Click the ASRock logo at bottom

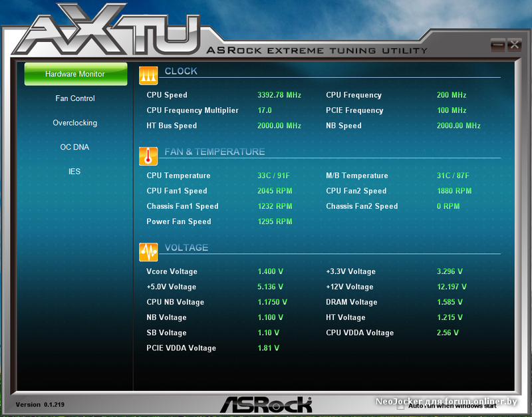point(266,404)
